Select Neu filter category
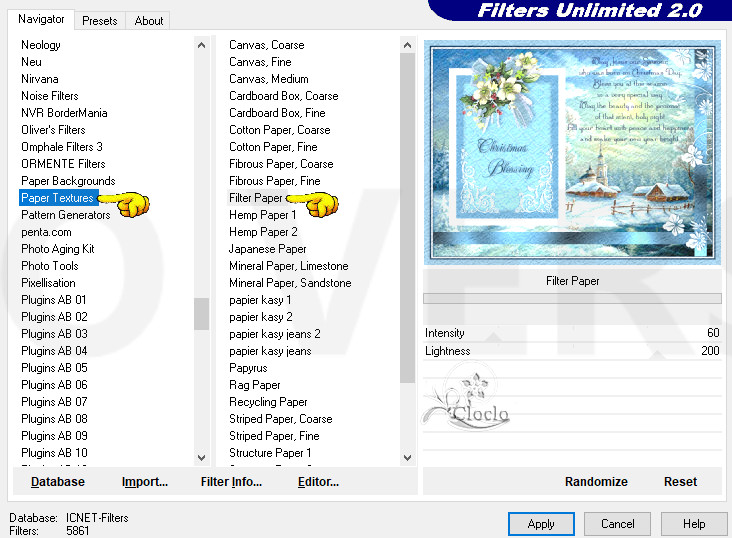 [x=31, y=62]
